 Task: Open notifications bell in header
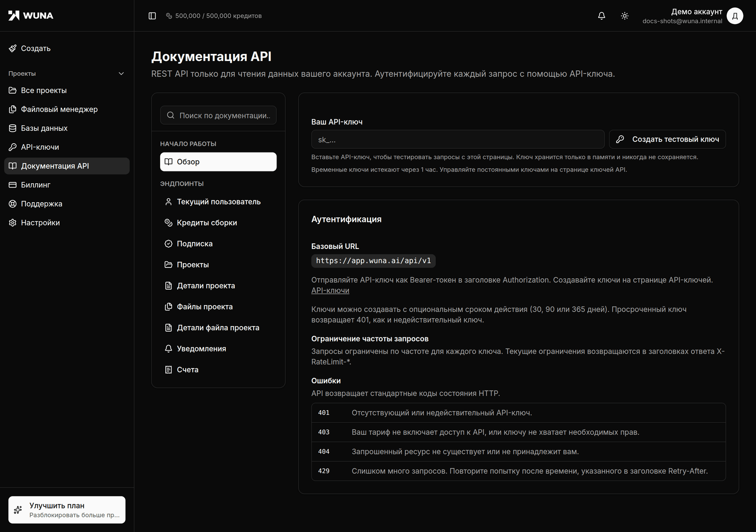[601, 16]
